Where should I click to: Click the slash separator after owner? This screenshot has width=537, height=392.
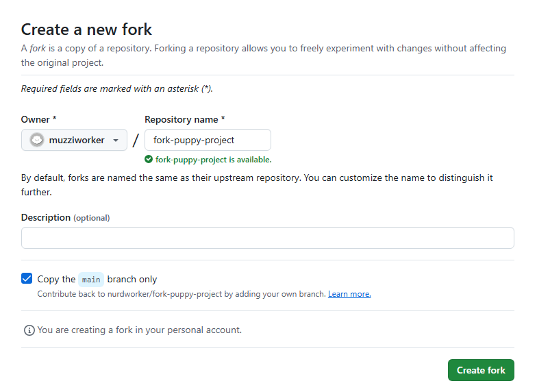point(136,140)
